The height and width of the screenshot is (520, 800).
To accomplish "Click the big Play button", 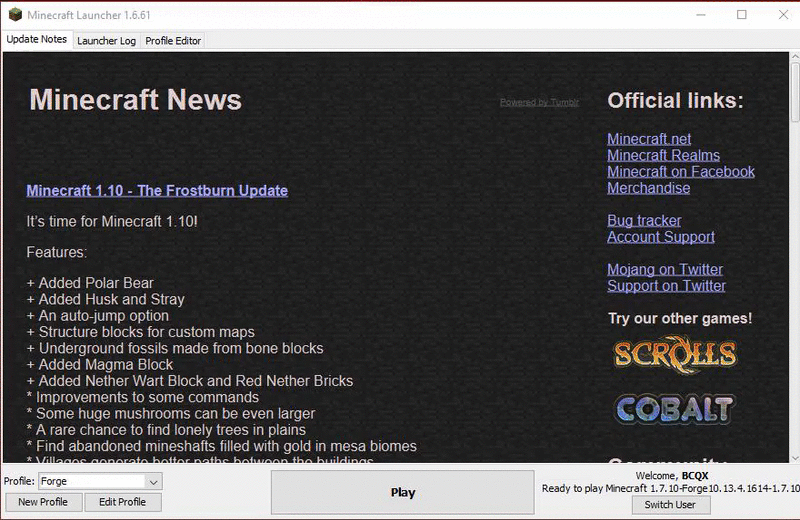I will click(x=403, y=492).
